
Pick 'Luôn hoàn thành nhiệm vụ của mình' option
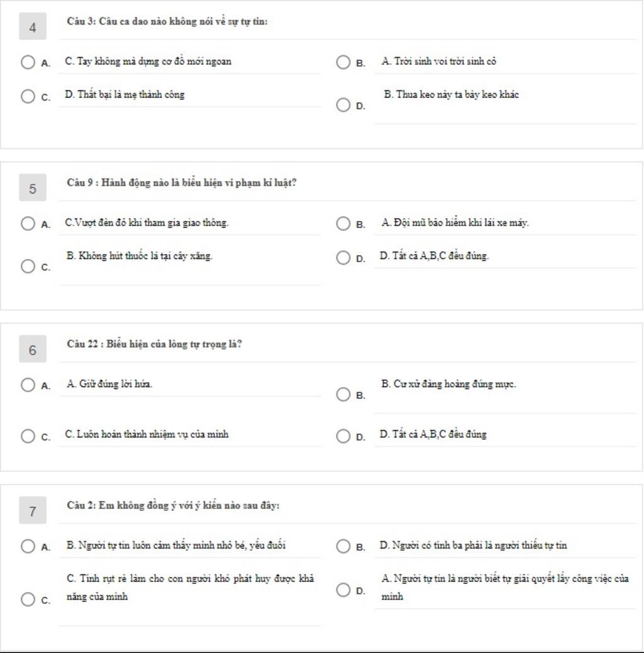28,436
